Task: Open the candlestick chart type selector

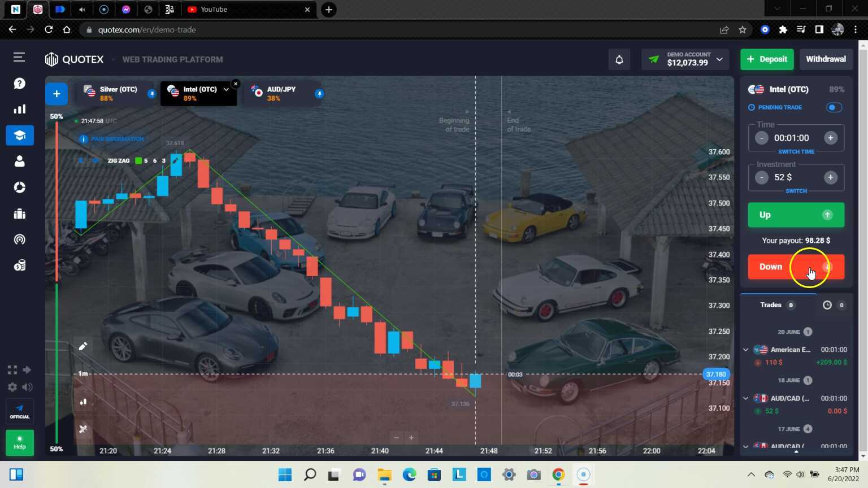Action: pyautogui.click(x=83, y=402)
